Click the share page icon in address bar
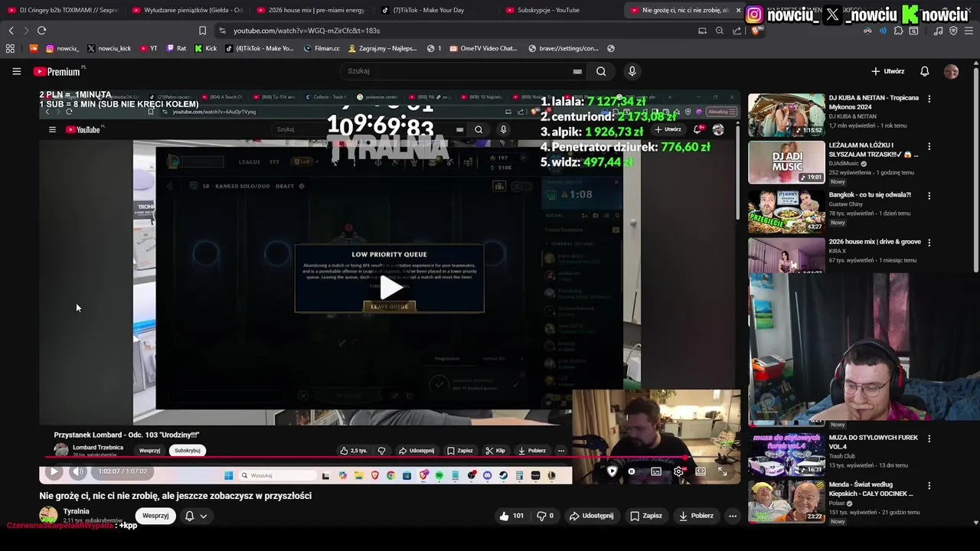980x551 pixels. tap(737, 31)
